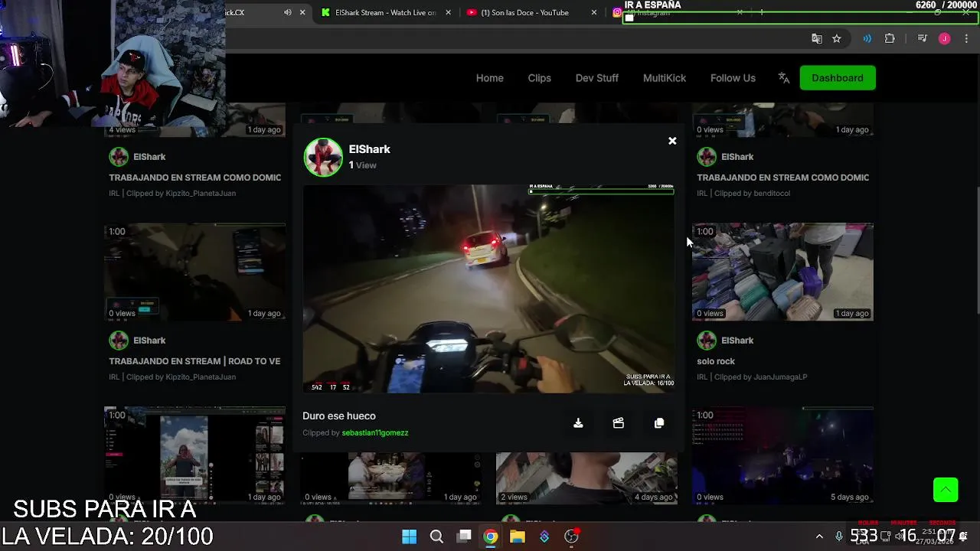
Task: Show hidden system tray icons
Action: coord(819,536)
